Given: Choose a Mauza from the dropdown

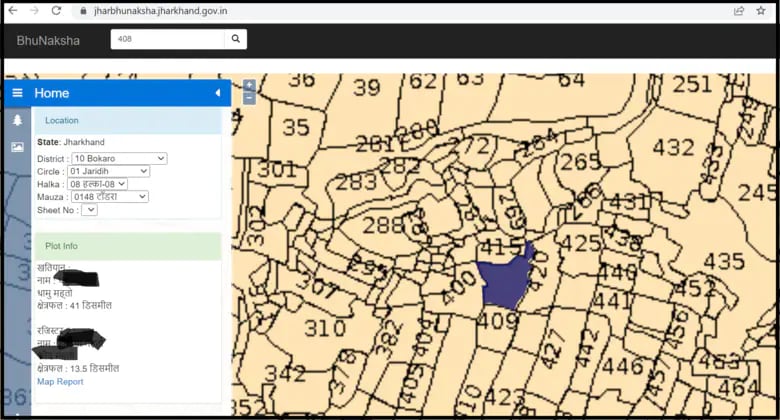Looking at the screenshot, I should [108, 197].
